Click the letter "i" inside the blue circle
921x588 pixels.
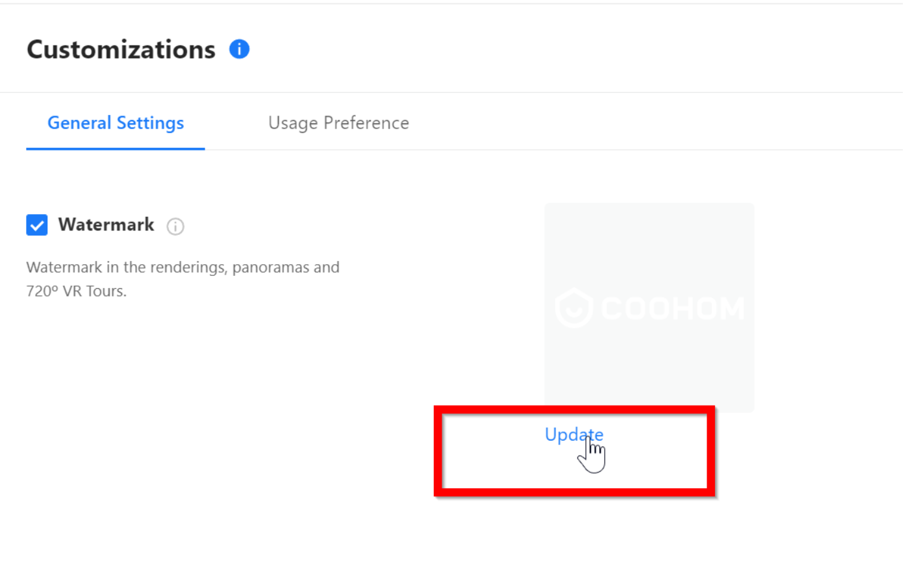tap(239, 49)
